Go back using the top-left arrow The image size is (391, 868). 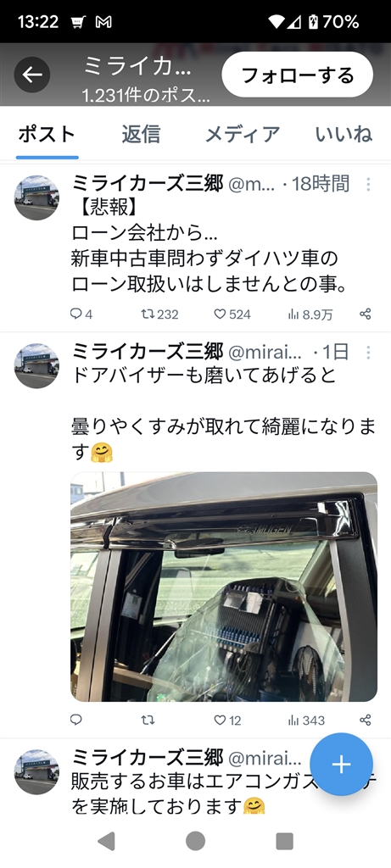coord(32,75)
